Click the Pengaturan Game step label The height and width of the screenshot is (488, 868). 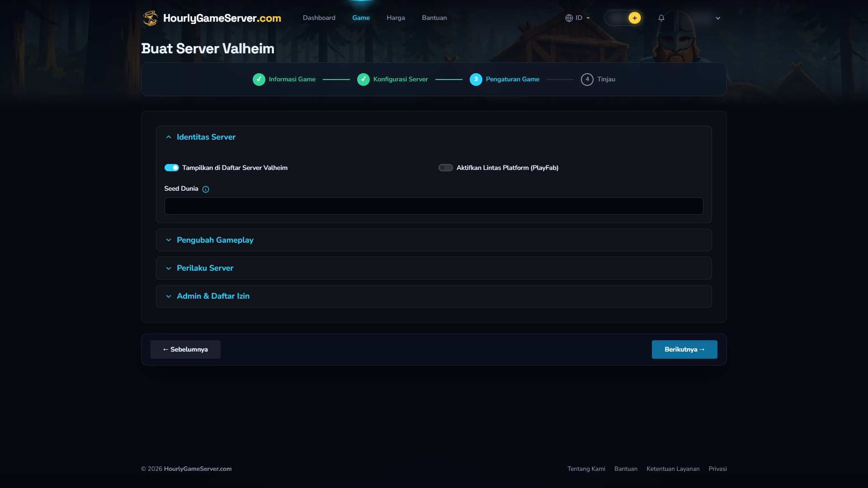(513, 80)
